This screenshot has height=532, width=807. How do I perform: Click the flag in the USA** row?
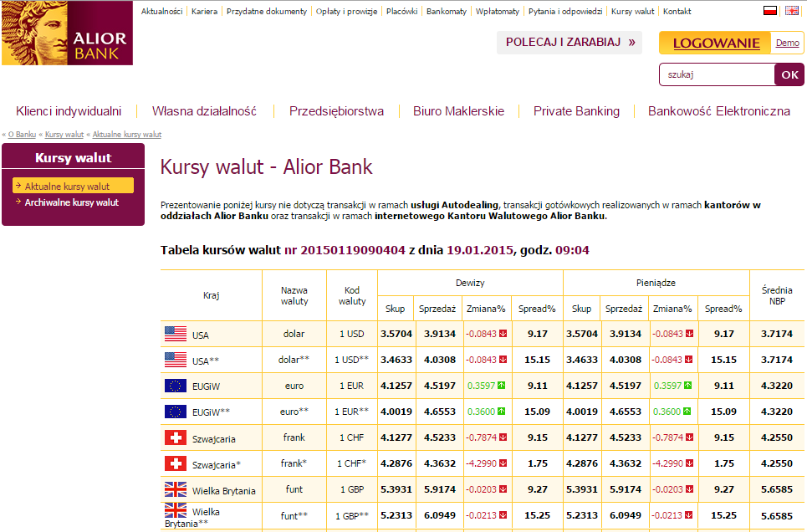tap(176, 360)
